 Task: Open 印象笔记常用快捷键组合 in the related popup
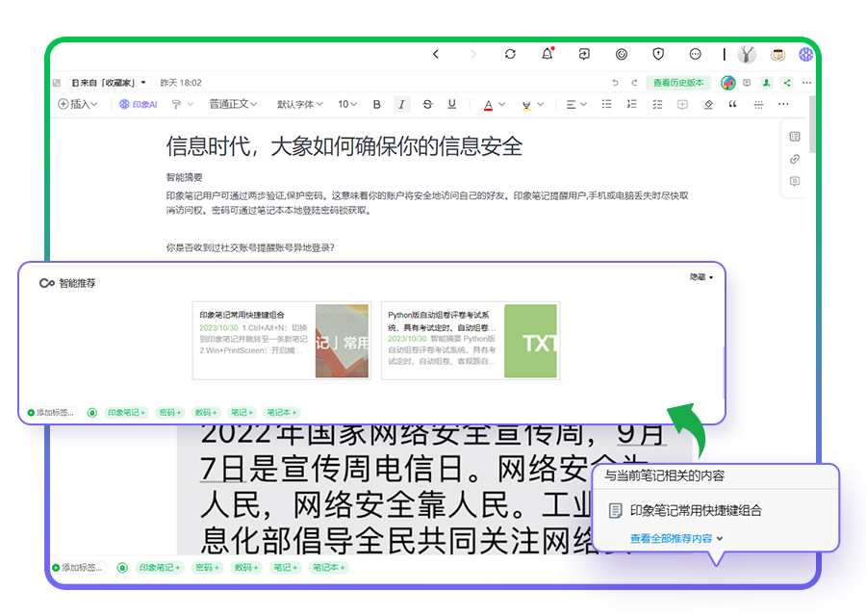click(696, 510)
